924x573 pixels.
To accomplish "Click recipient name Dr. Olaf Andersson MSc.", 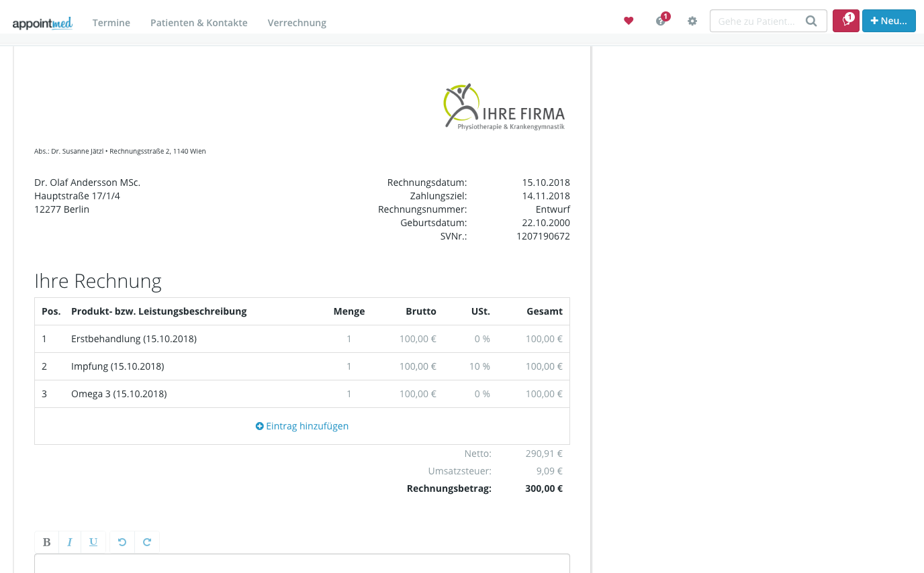I will (x=87, y=183).
